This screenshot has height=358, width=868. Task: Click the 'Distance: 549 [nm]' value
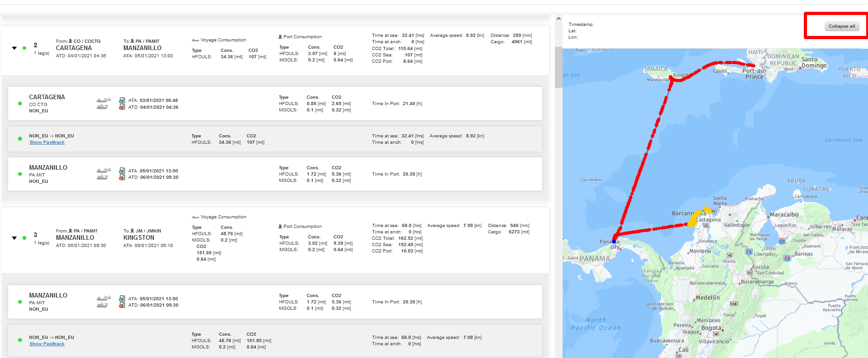click(x=508, y=225)
